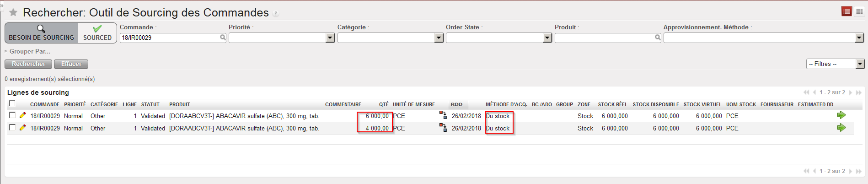This screenshot has height=184, width=868.
Task: Click the 6 000,00 quantity cell
Action: click(377, 116)
